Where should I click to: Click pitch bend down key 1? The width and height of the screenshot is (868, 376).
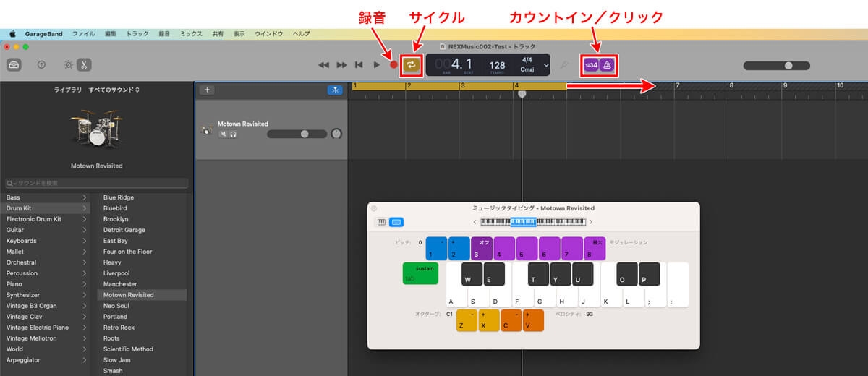[x=437, y=249]
